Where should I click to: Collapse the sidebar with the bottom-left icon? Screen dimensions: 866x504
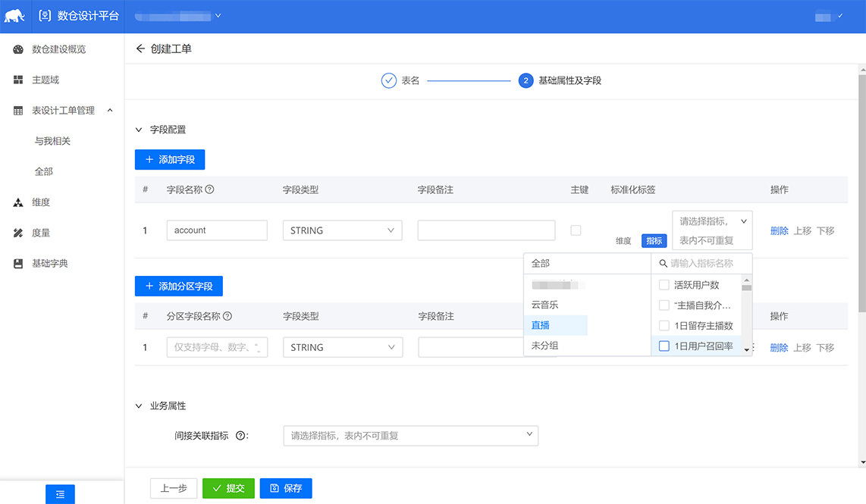60,493
